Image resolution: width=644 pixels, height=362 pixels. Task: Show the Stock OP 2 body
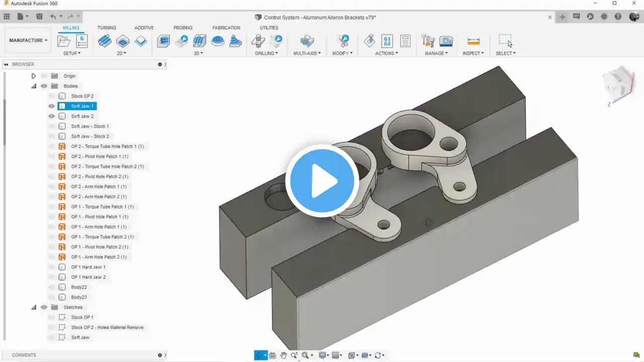point(51,96)
